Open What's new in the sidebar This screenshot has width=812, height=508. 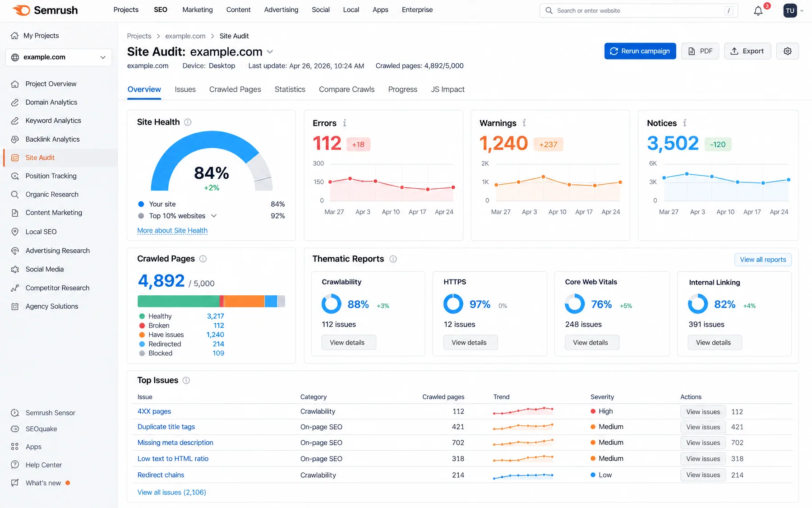click(43, 483)
